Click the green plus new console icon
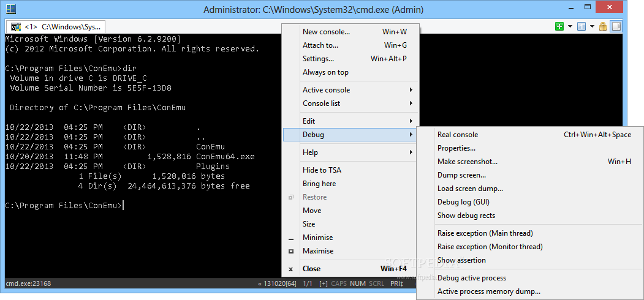Image resolution: width=644 pixels, height=300 pixels. coord(559,27)
